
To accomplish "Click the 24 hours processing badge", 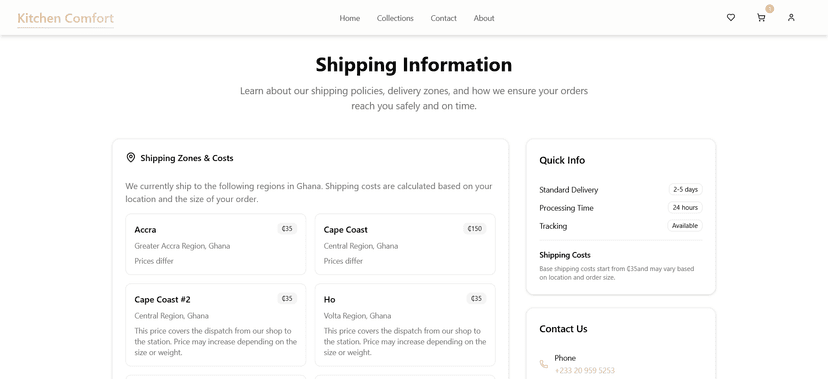I will (x=685, y=207).
